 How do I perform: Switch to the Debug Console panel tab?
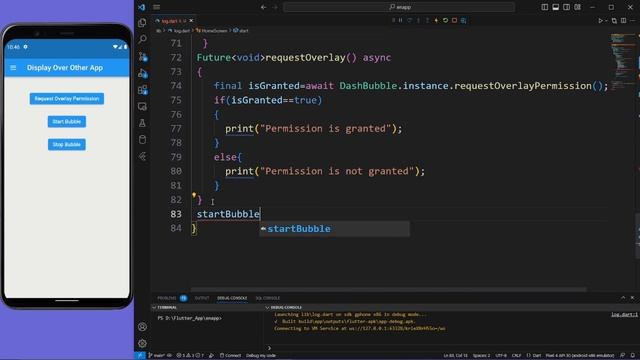point(232,298)
